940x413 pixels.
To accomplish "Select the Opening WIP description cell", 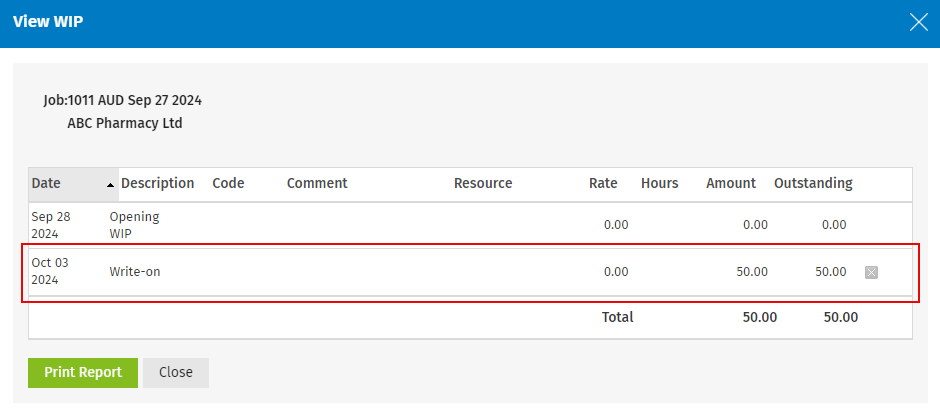I will click(134, 225).
